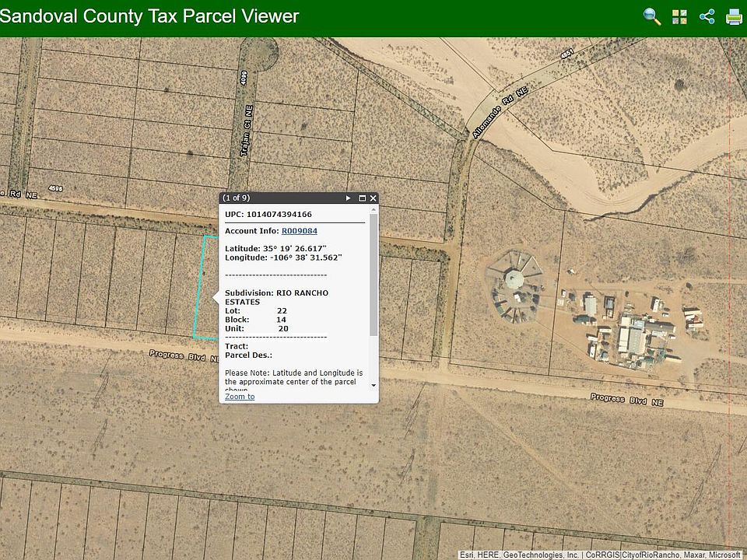The width and height of the screenshot is (747, 560).
Task: Click the popup vertical scrollbar thumb
Action: click(373, 272)
